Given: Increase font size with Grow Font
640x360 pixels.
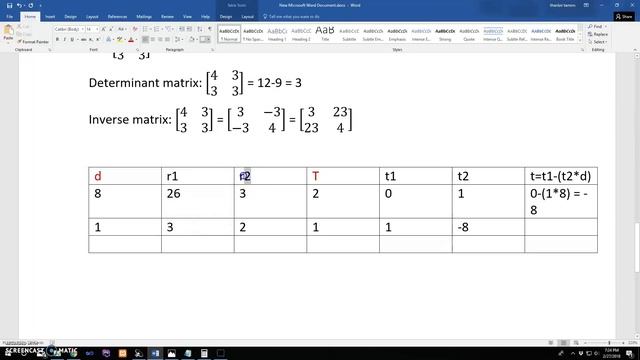Looking at the screenshot, I should click(103, 29).
